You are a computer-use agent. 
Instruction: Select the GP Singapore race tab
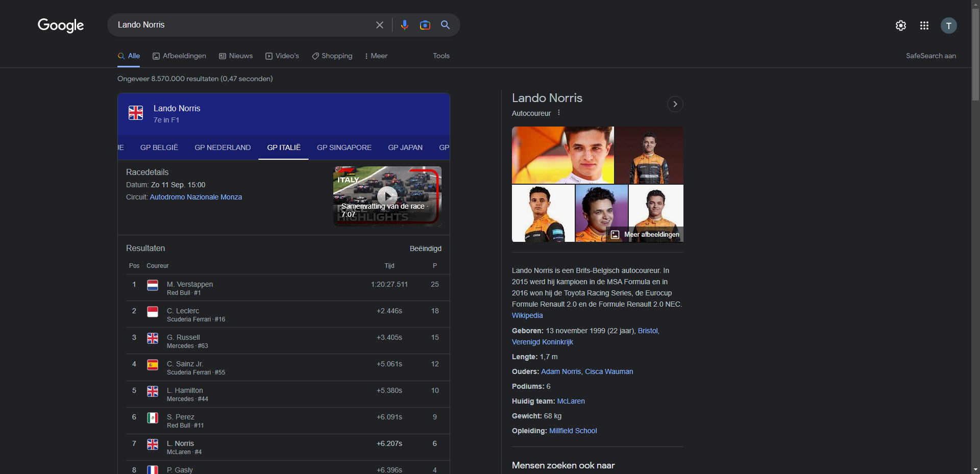[344, 147]
